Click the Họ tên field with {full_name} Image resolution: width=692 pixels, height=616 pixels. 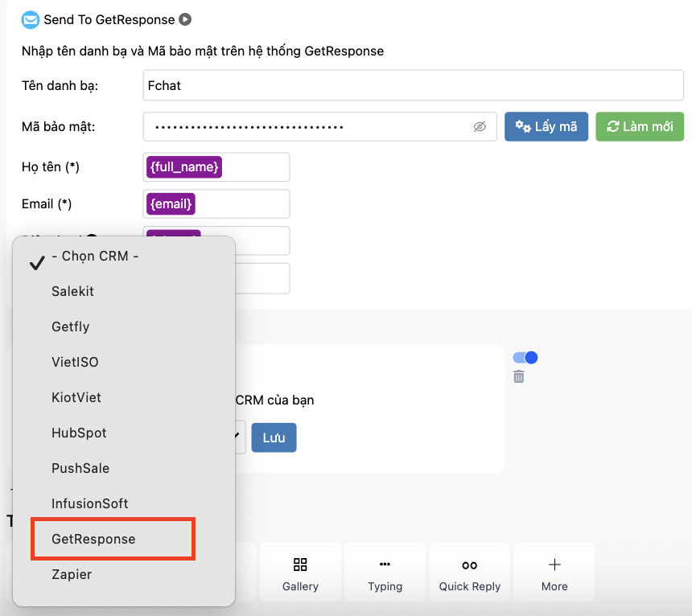pyautogui.click(x=216, y=166)
